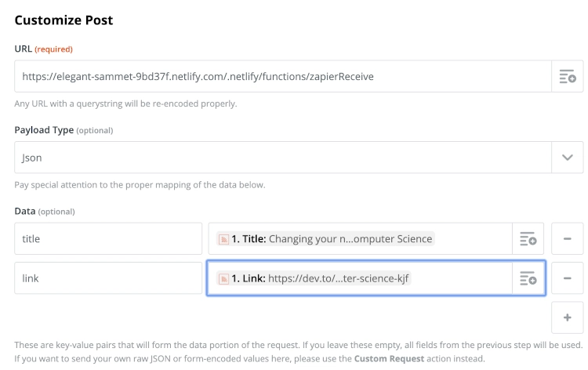Open insert-field picker beside the URL field
Image resolution: width=588 pixels, height=370 pixels.
(567, 77)
